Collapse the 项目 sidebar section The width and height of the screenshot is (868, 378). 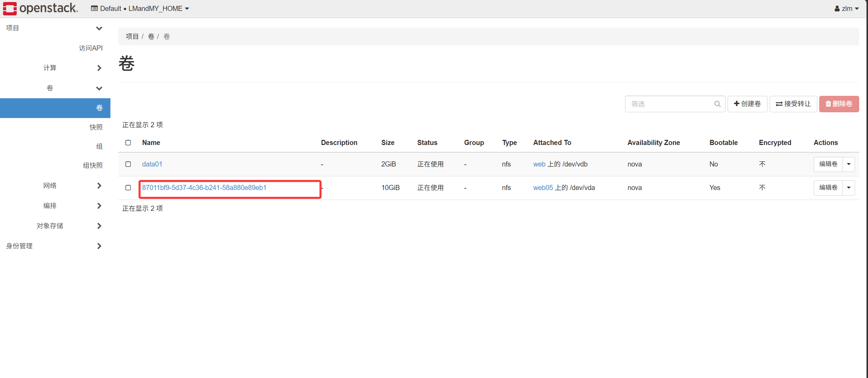[x=55, y=28]
